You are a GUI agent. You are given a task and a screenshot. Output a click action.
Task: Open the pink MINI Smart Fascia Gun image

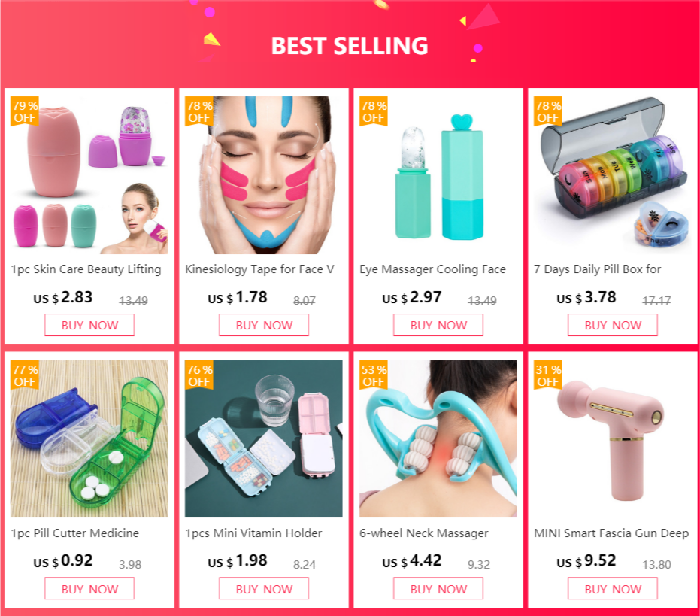click(x=613, y=438)
